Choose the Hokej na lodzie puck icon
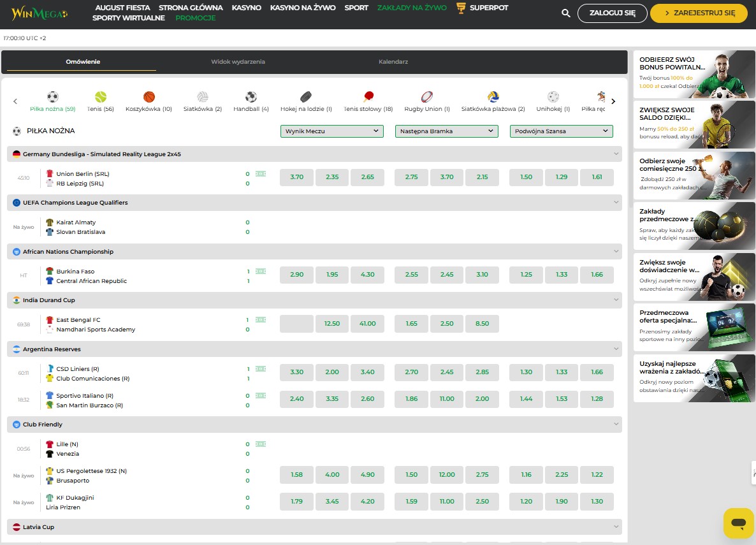The height and width of the screenshot is (545, 756). click(x=306, y=97)
